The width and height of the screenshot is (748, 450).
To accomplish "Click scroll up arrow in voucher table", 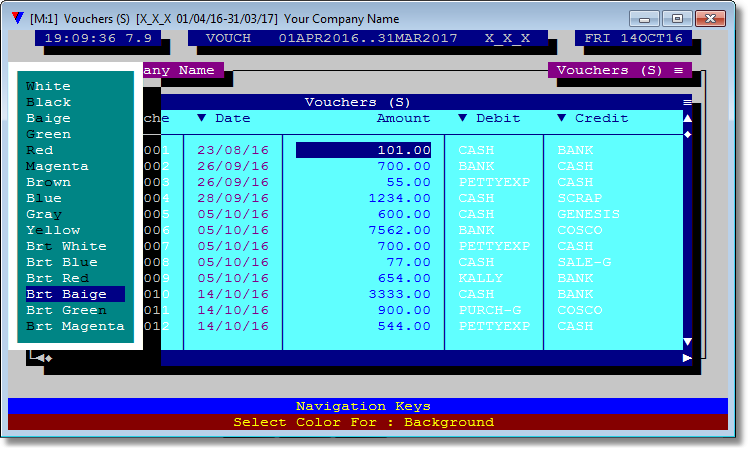I will [x=687, y=118].
